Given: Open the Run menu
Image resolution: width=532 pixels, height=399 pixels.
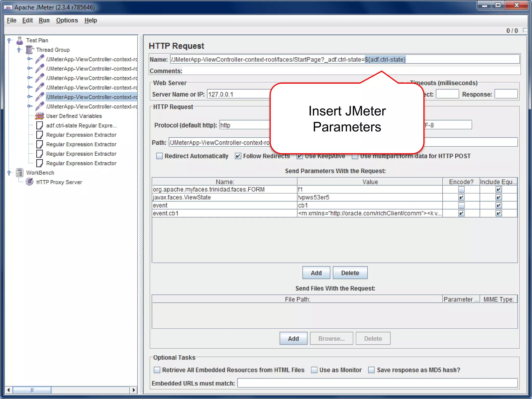Looking at the screenshot, I should pos(44,20).
